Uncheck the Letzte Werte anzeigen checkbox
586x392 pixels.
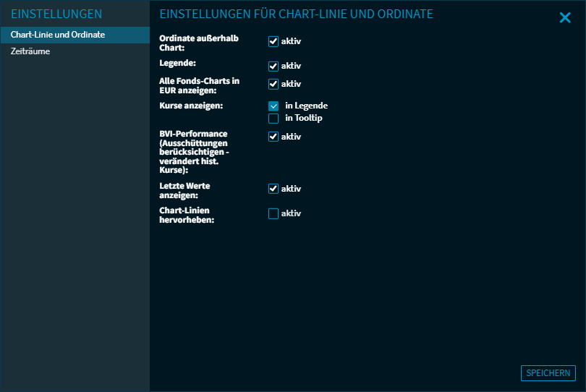point(273,189)
